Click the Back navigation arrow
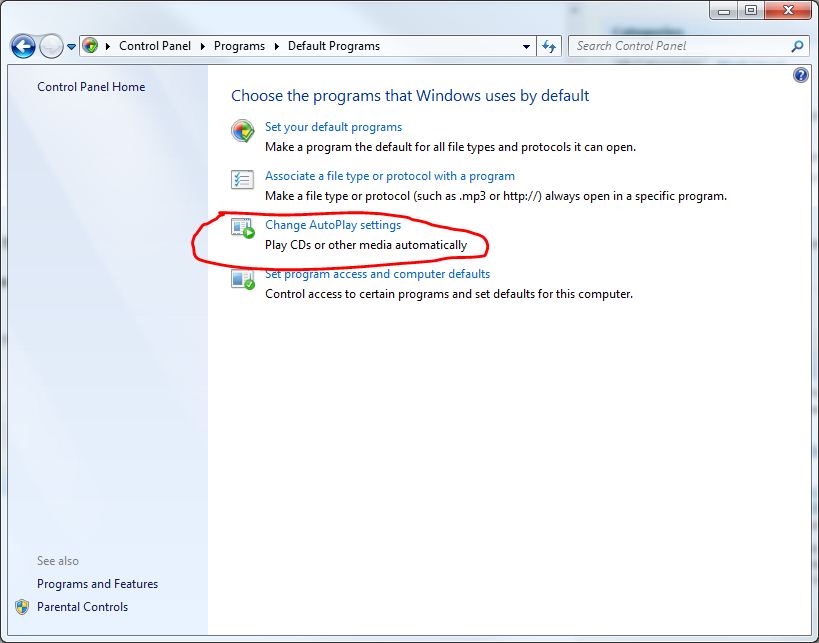 (x=22, y=46)
